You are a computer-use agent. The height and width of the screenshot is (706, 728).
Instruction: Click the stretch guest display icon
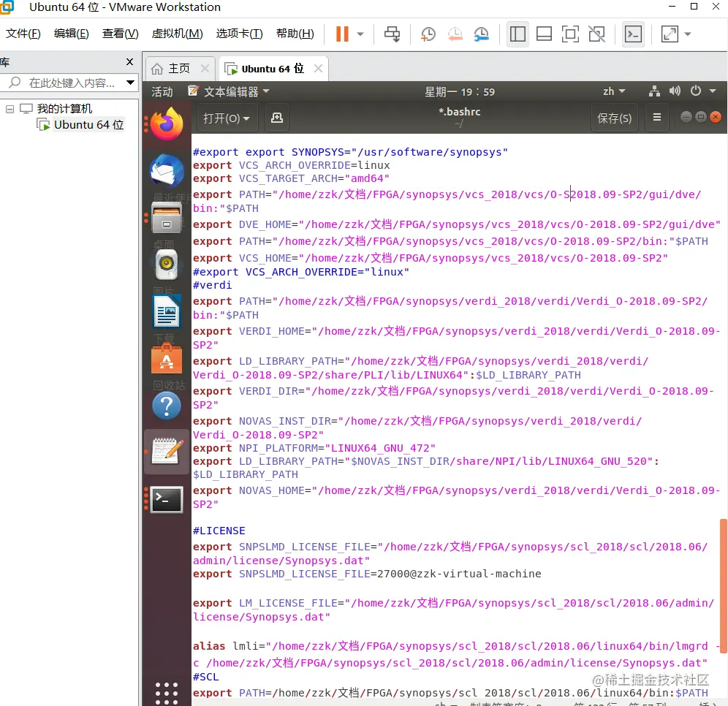[670, 34]
